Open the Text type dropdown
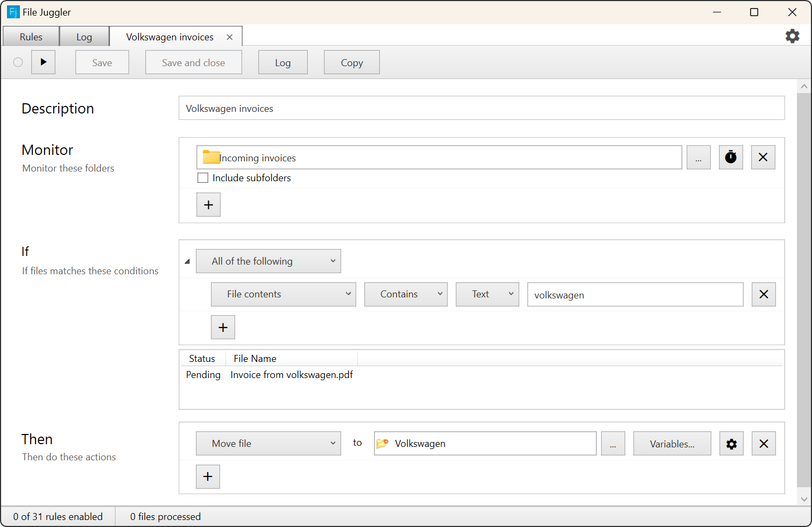Image resolution: width=812 pixels, height=527 pixels. (488, 295)
